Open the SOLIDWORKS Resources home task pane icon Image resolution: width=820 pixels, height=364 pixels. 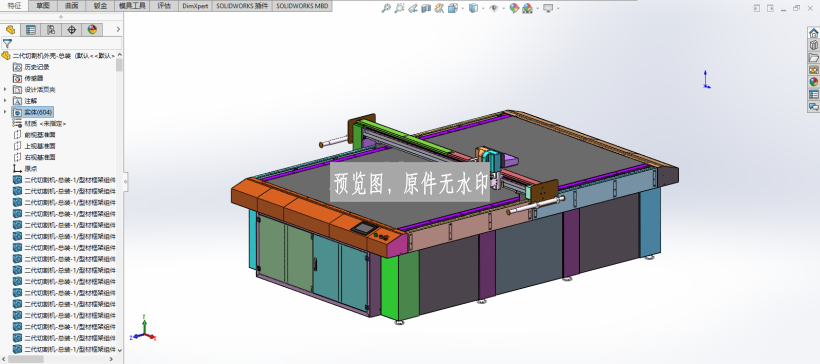coord(814,33)
